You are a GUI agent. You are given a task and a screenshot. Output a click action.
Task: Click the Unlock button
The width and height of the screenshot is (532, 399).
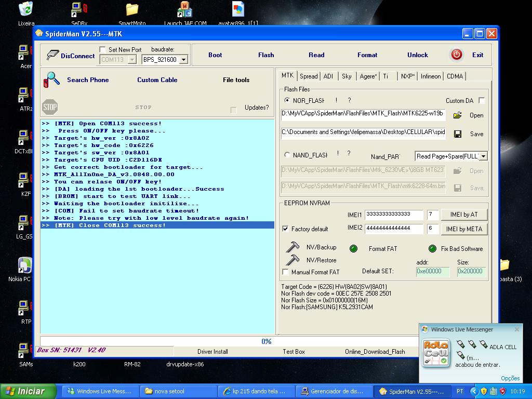tap(418, 55)
